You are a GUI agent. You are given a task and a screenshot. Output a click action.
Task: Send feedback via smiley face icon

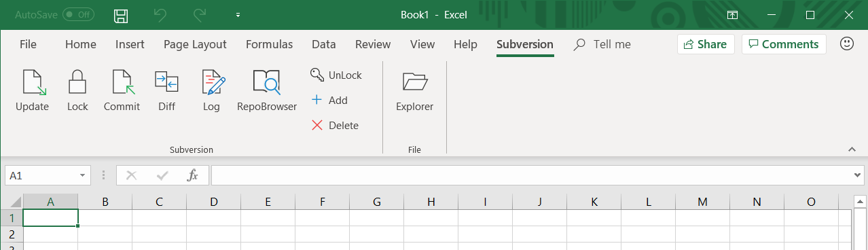[846, 44]
